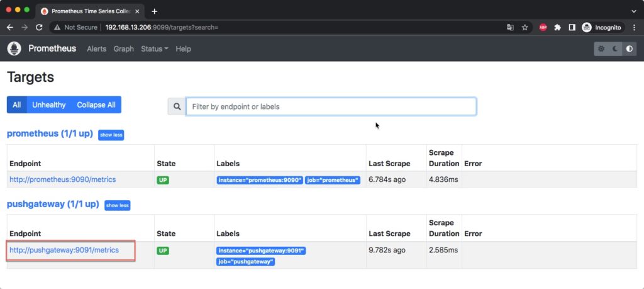Click the Not Secure warning icon

(57, 28)
